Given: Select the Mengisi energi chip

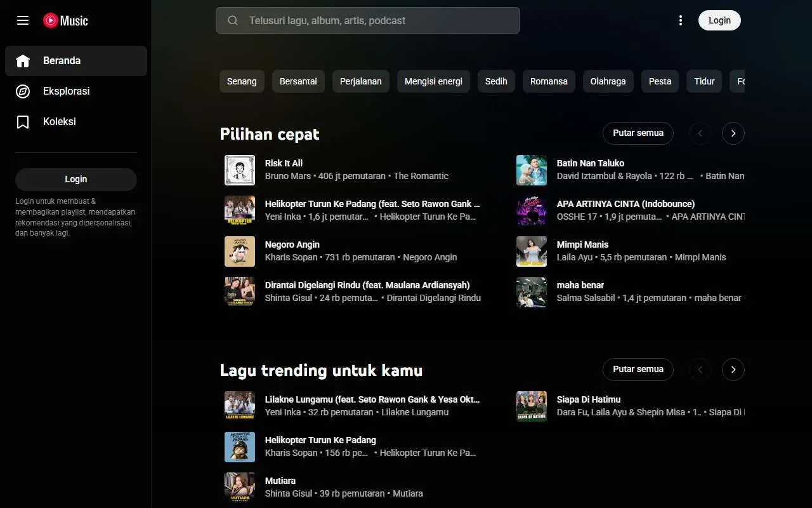Looking at the screenshot, I should [433, 81].
